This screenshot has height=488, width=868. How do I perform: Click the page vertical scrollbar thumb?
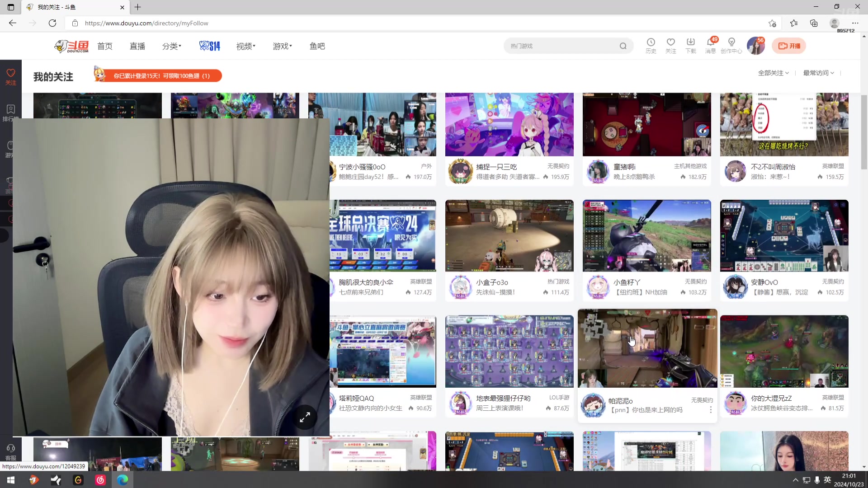(x=864, y=132)
